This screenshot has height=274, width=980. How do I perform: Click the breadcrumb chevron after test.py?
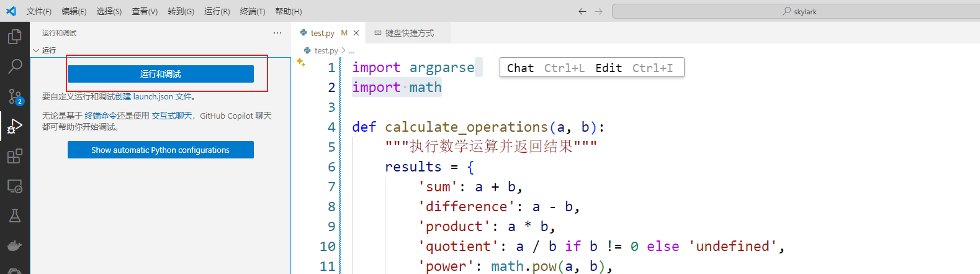[343, 50]
